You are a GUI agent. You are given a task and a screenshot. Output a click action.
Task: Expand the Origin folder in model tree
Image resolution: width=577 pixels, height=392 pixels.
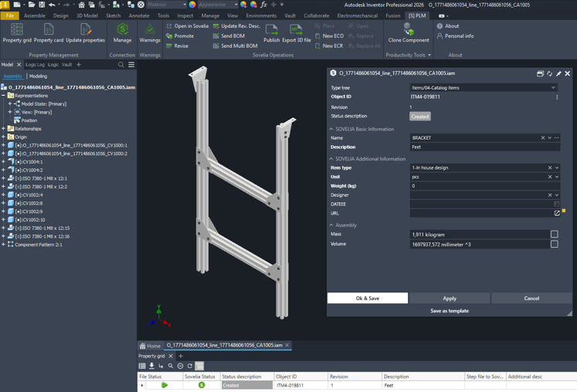tap(4, 137)
